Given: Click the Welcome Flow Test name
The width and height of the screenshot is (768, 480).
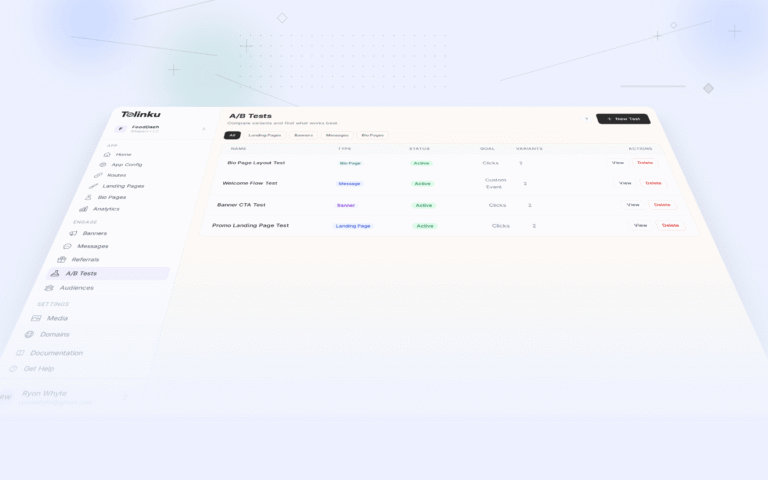Looking at the screenshot, I should [x=250, y=183].
